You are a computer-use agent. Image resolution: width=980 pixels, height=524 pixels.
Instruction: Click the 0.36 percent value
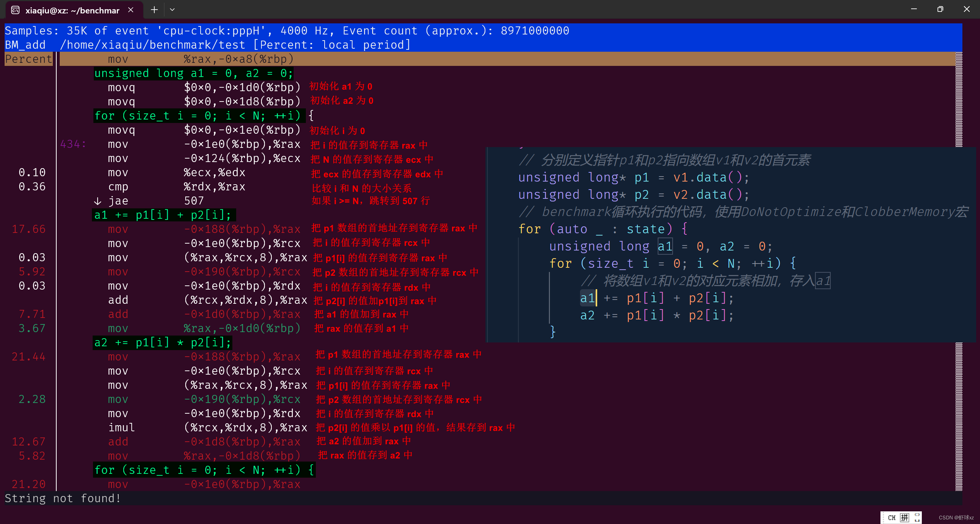[32, 187]
